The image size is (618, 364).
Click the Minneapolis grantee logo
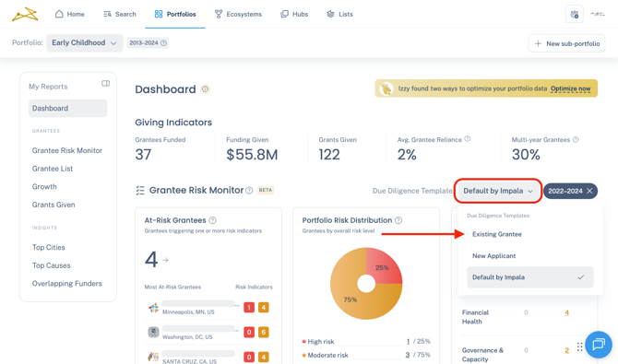click(153, 307)
